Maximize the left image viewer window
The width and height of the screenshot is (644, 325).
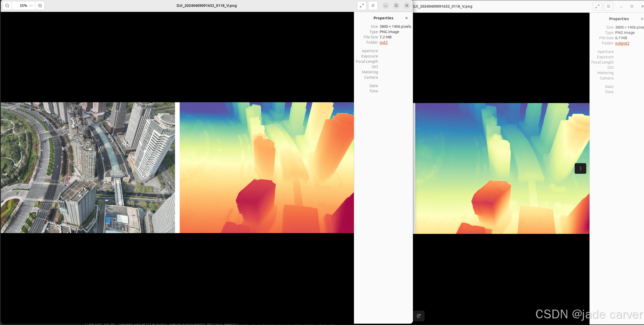coord(396,6)
